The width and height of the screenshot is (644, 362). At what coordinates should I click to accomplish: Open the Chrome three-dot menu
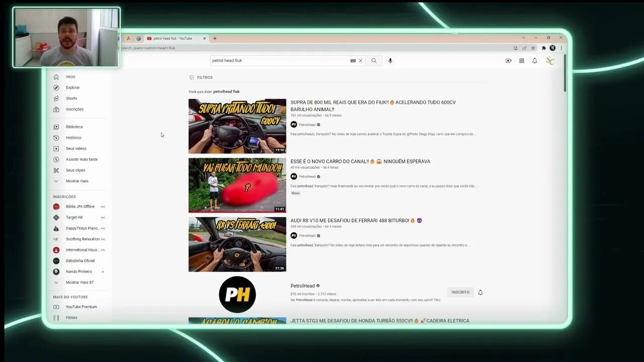[x=561, y=48]
